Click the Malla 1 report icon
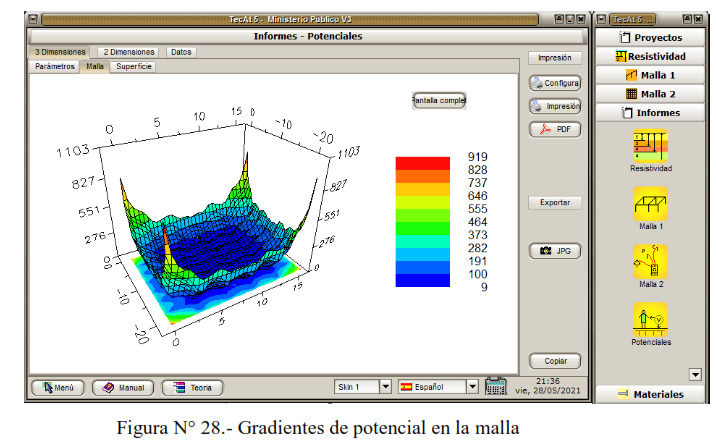 (650, 203)
